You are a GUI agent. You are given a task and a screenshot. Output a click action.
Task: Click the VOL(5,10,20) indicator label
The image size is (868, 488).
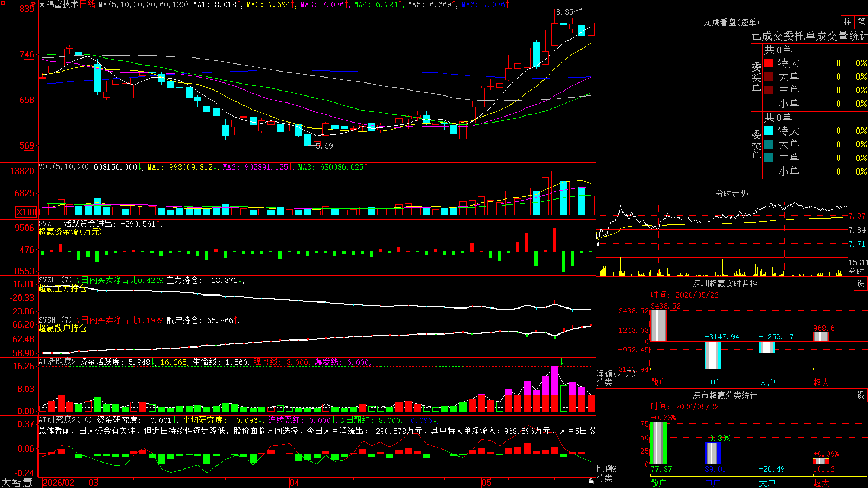click(x=63, y=167)
